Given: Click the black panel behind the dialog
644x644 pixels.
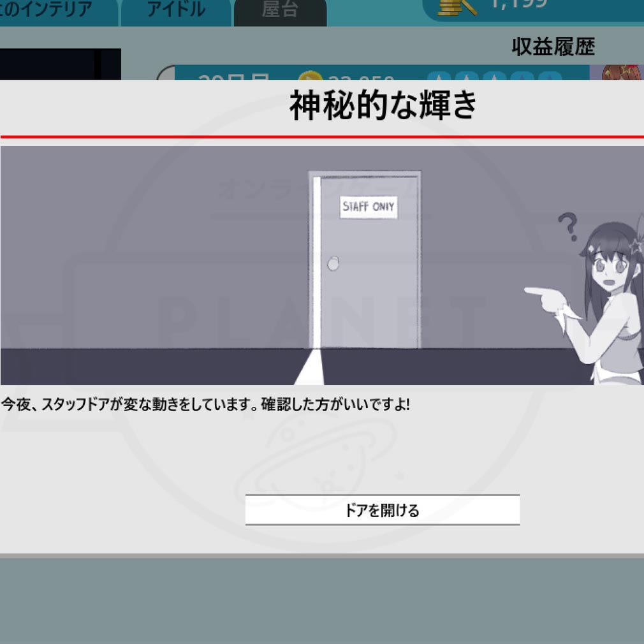Looking at the screenshot, I should (60, 64).
